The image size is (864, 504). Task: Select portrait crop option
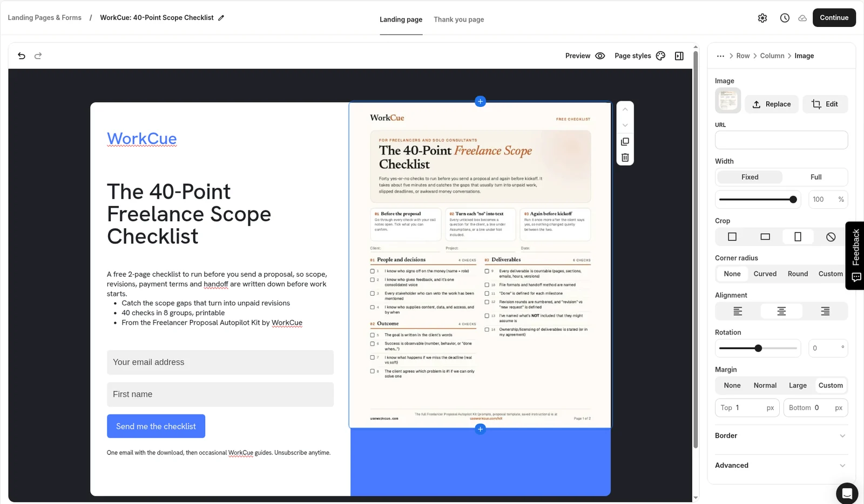tap(798, 236)
